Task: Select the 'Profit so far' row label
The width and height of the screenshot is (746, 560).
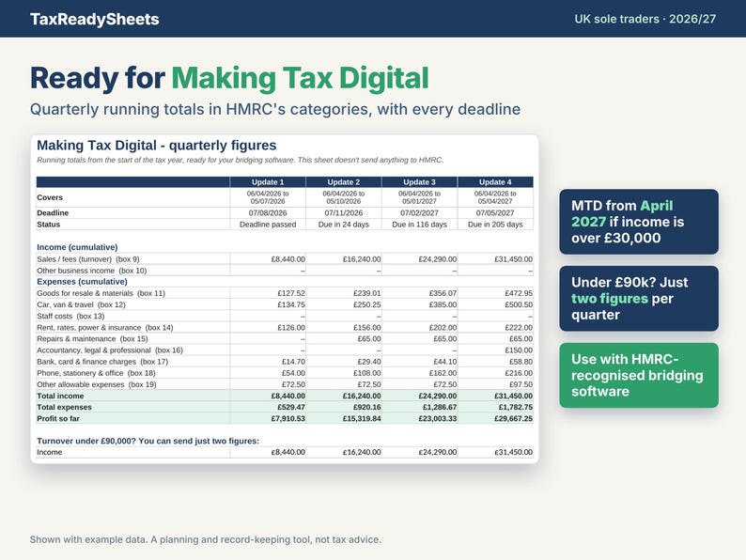Action: (58, 419)
